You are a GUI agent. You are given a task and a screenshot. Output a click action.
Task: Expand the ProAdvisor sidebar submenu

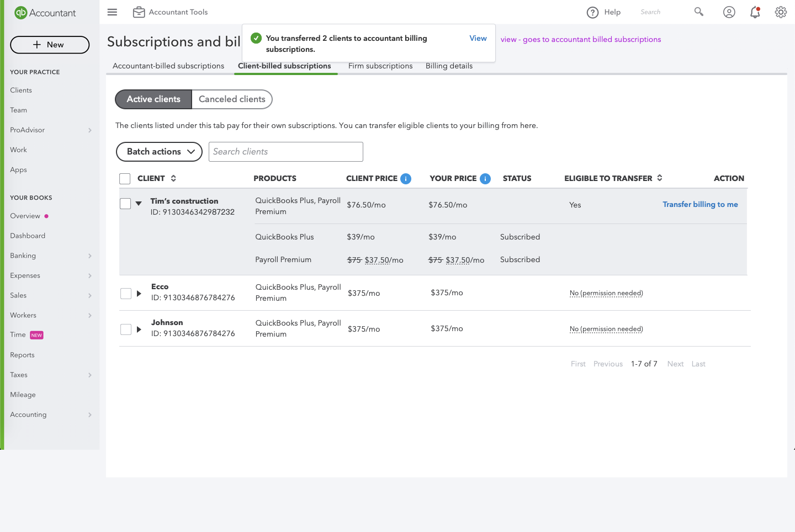point(89,130)
